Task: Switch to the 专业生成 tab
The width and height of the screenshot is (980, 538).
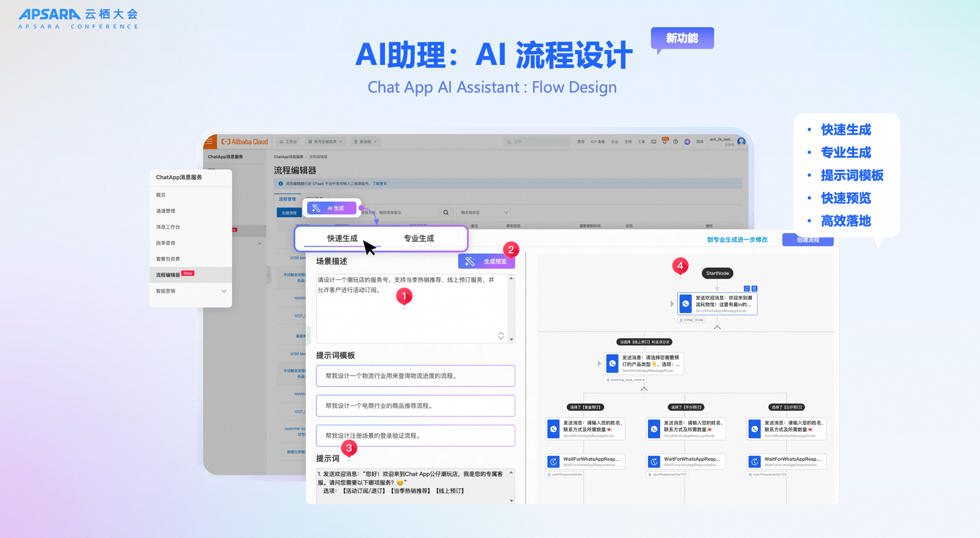Action: click(418, 238)
